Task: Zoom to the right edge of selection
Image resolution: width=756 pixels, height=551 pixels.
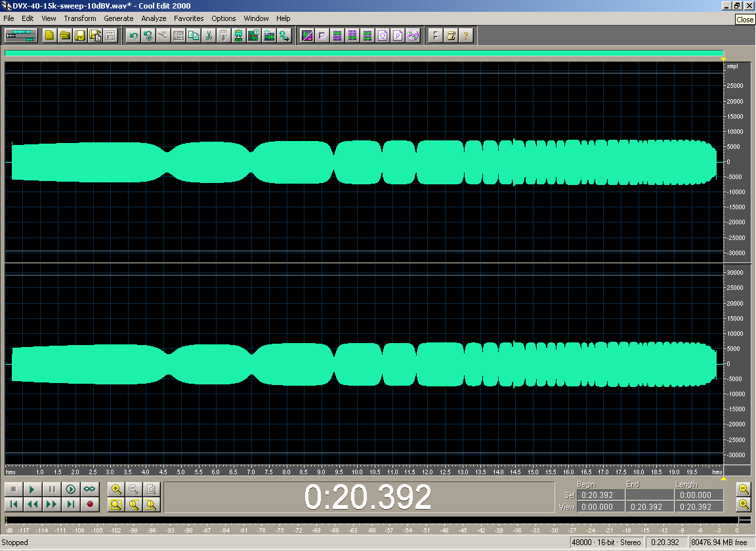Action: pos(152,504)
